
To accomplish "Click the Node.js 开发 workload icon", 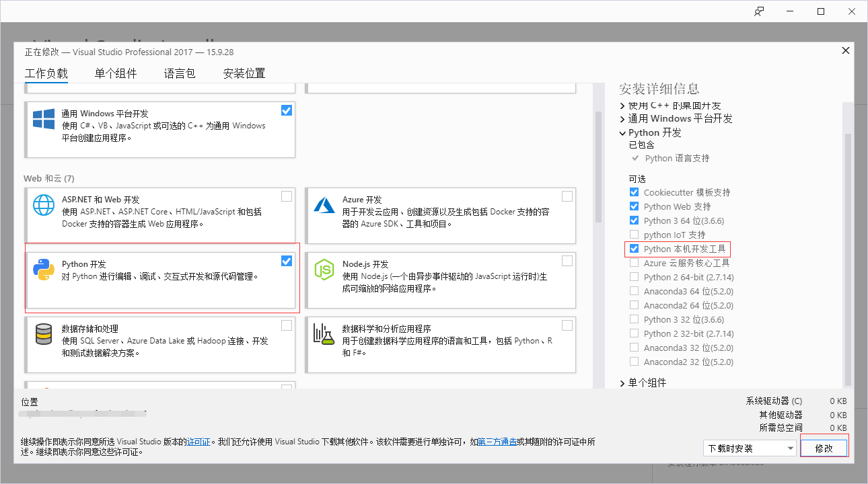I will tap(324, 271).
